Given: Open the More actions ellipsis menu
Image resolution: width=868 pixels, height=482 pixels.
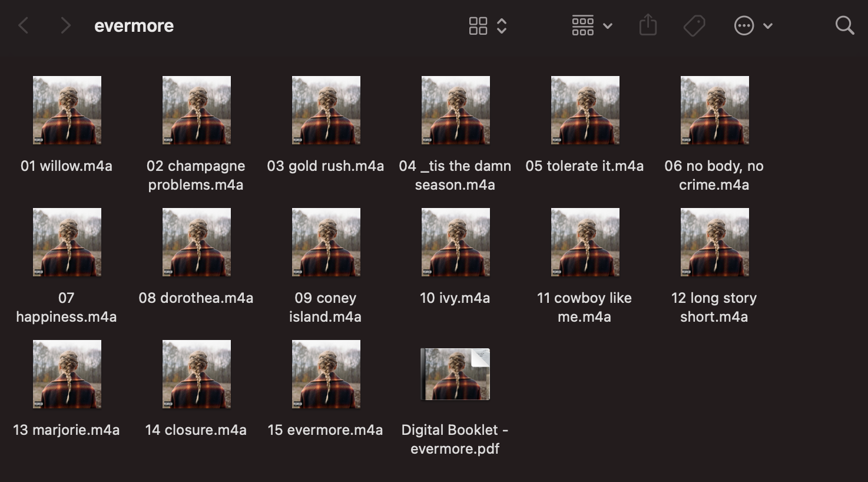Looking at the screenshot, I should (x=753, y=26).
